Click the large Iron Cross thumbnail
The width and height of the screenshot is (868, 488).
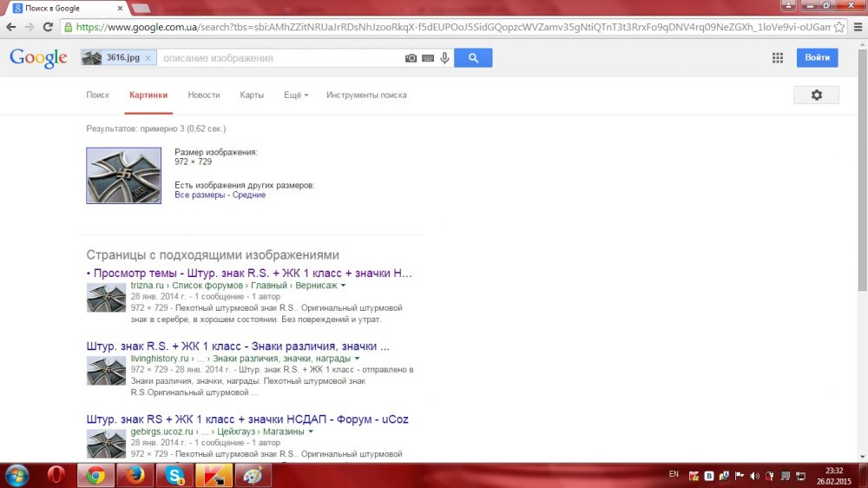(x=123, y=175)
